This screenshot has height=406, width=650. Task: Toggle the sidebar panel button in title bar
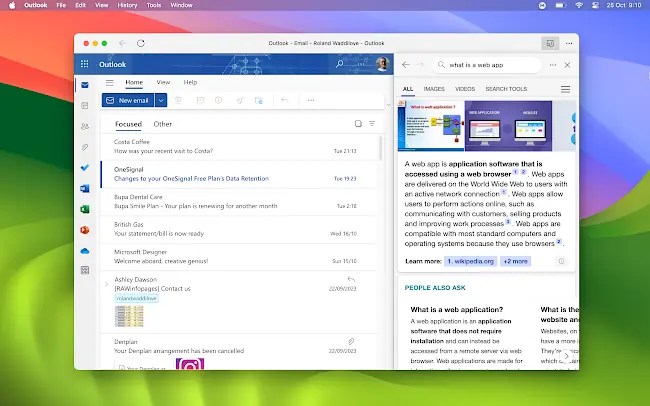coord(550,43)
